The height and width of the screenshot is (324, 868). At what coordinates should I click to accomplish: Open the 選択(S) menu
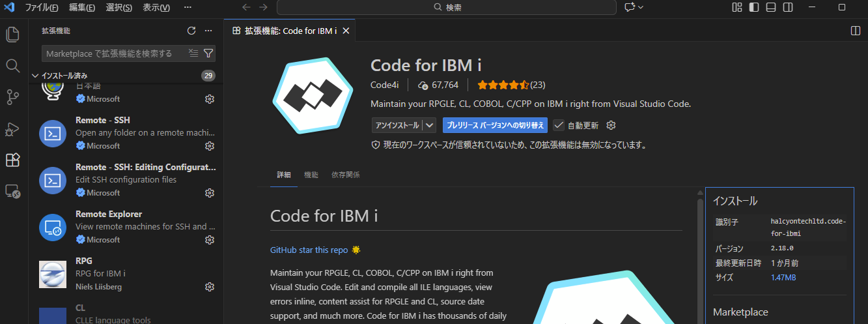coord(119,7)
